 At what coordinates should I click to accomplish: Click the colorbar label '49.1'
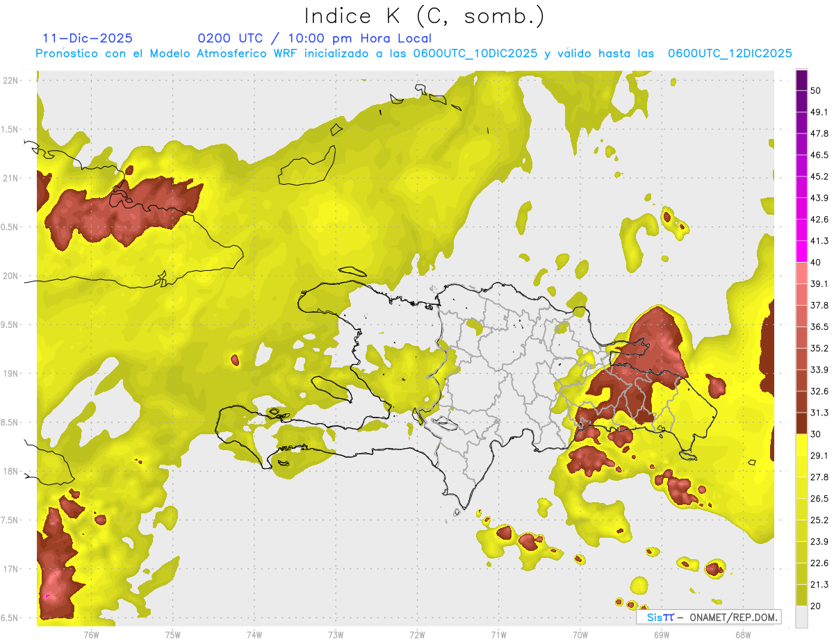coord(819,112)
